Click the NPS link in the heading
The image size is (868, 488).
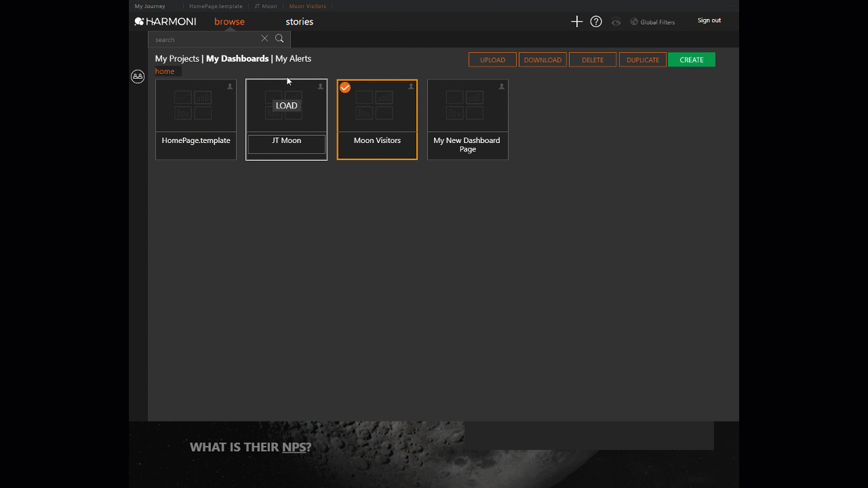click(x=294, y=447)
